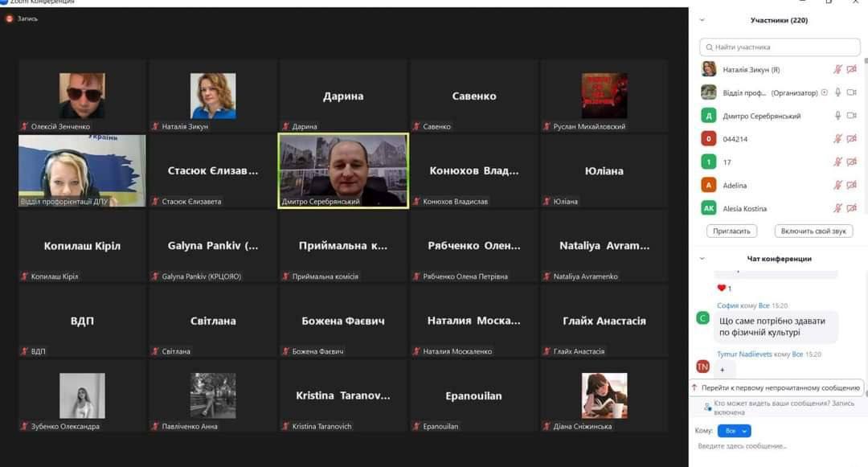Collapse the Чат конференции panel chevron
868x467 pixels.
702,259
